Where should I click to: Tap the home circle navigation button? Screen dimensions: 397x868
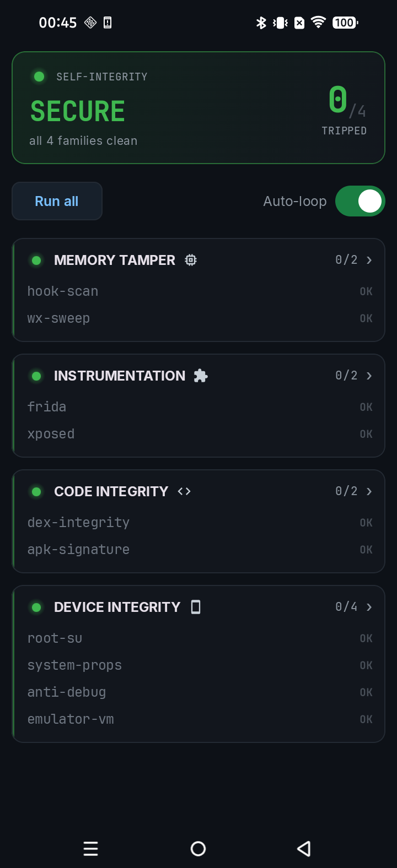[198, 849]
